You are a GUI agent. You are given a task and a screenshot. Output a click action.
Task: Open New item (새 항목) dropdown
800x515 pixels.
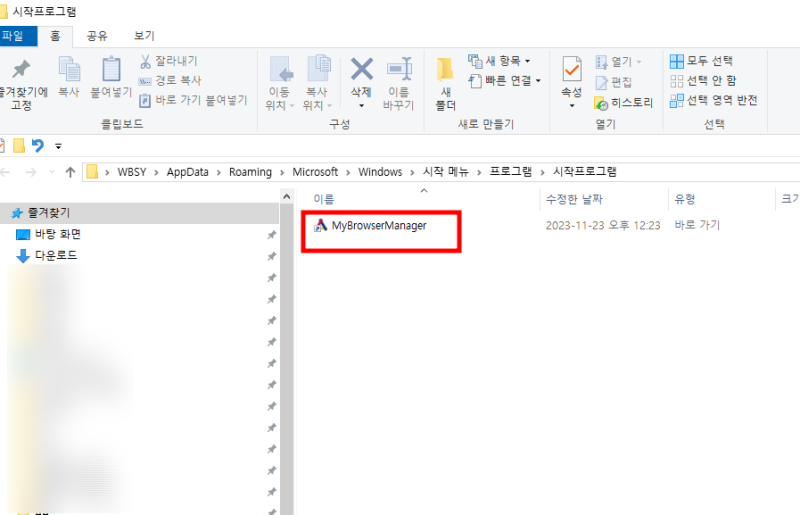(500, 61)
